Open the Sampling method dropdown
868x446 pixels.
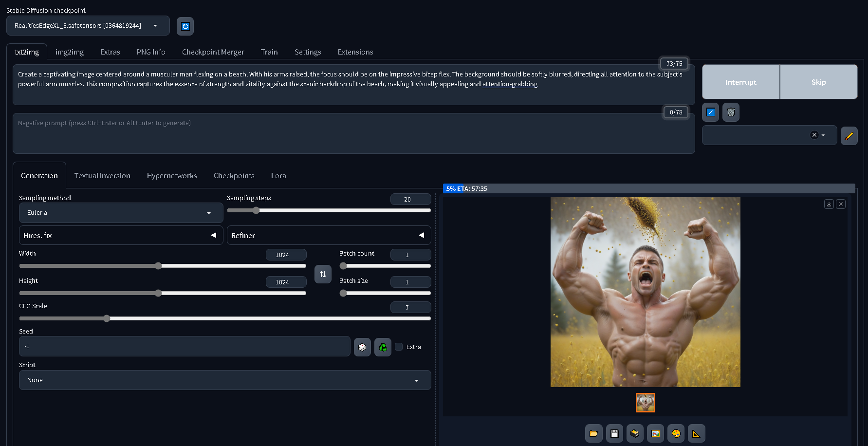[121, 213]
